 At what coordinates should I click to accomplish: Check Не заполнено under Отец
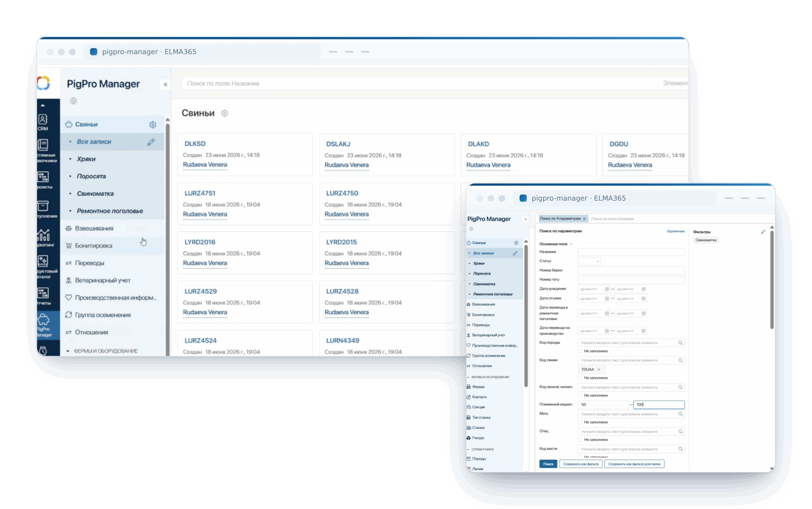click(580, 440)
